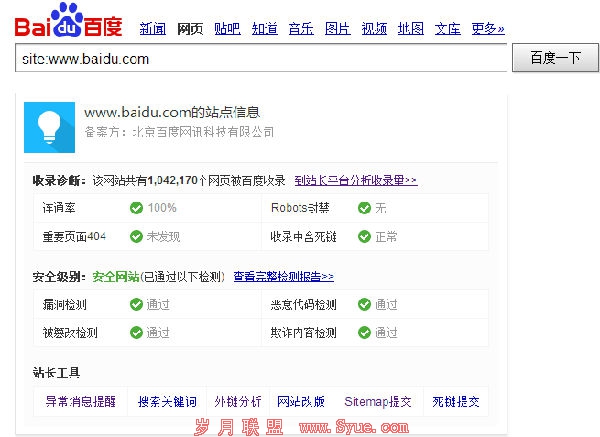Viewport: 600px width, 437px height.
Task: Click the 欺诈内容检测 label
Action: point(303,333)
